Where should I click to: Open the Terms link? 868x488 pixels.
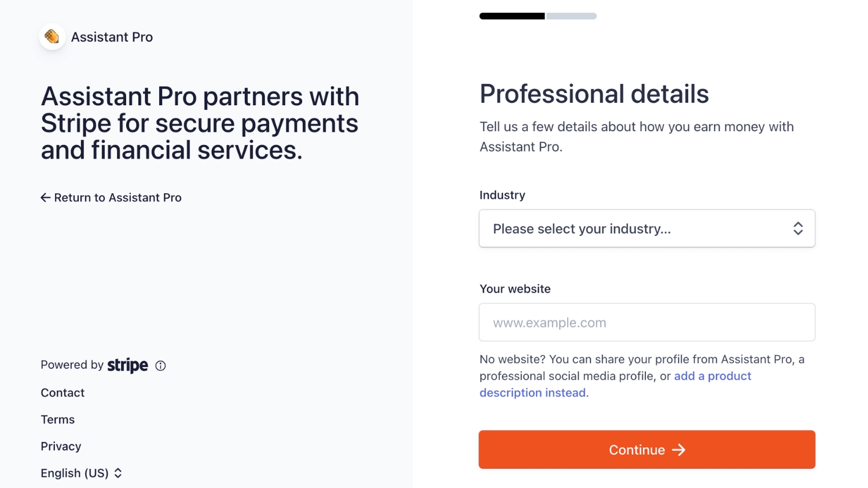point(57,419)
